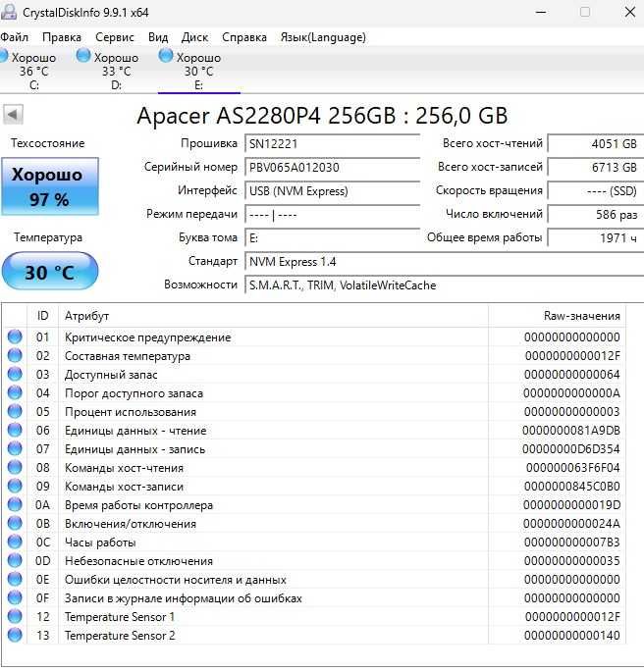The image size is (644, 672).
Task: Click the volume letter field E:
Action: point(332,237)
